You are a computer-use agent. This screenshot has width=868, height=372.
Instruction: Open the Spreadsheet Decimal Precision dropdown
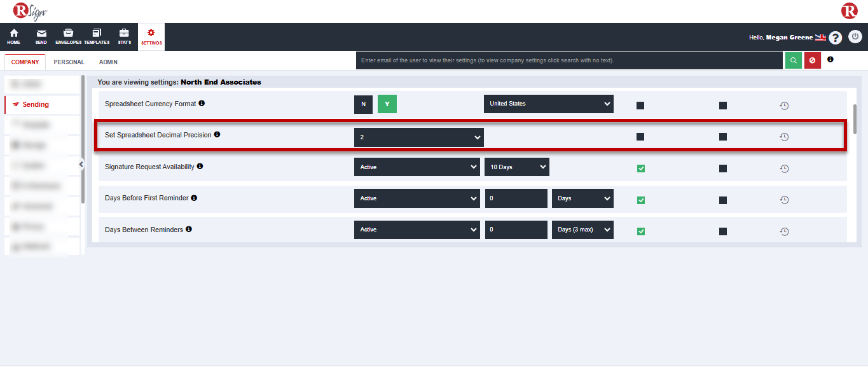pyautogui.click(x=418, y=137)
